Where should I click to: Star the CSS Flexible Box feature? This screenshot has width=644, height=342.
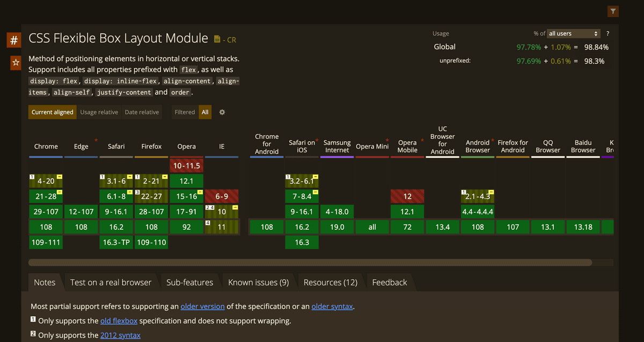click(15, 63)
